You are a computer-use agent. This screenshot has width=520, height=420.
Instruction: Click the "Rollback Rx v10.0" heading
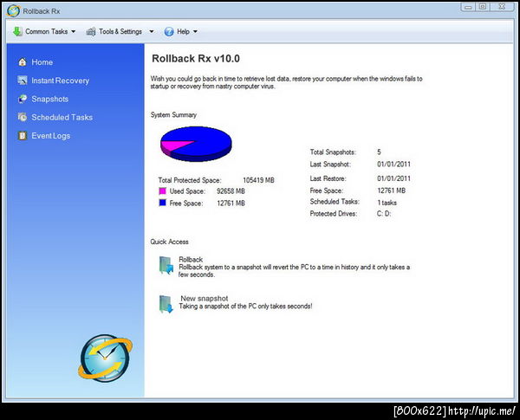[196, 58]
